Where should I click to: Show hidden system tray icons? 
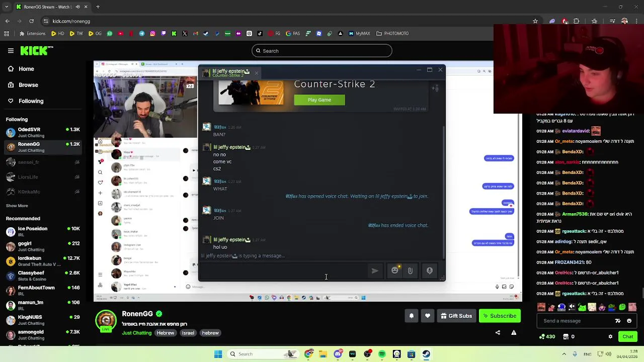(564, 354)
